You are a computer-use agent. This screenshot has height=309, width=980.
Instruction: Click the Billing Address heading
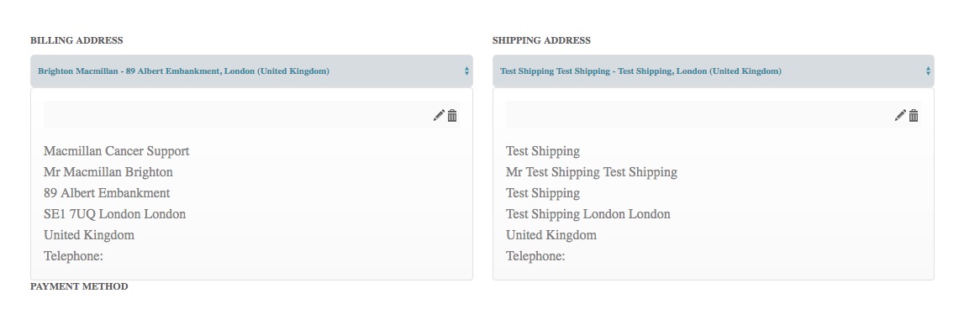point(76,40)
